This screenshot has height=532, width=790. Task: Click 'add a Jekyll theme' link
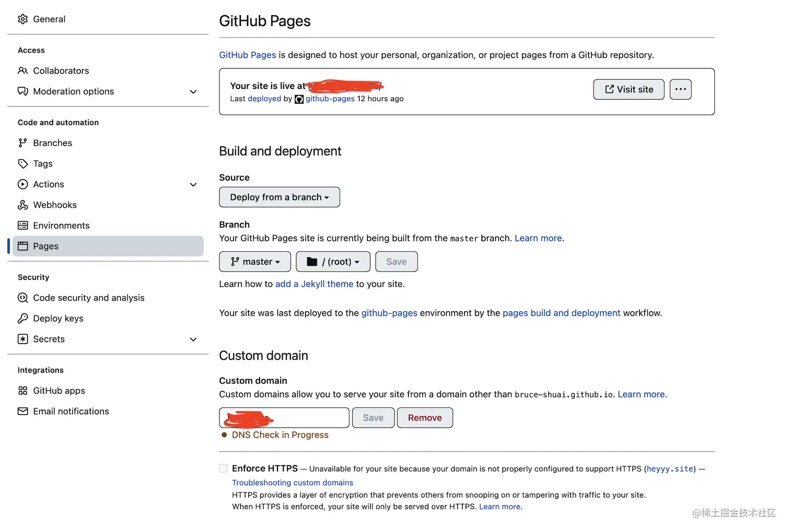(x=315, y=284)
